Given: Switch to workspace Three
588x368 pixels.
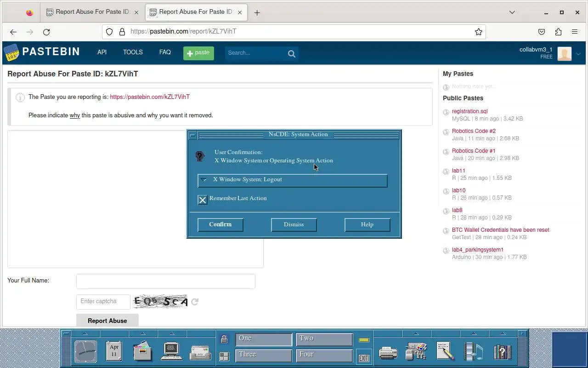Looking at the screenshot, I should 264,356.
